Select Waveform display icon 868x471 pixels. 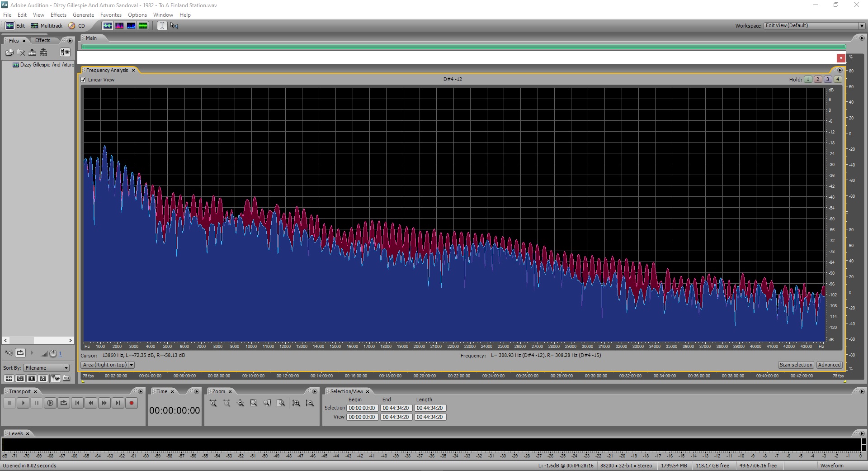[107, 26]
